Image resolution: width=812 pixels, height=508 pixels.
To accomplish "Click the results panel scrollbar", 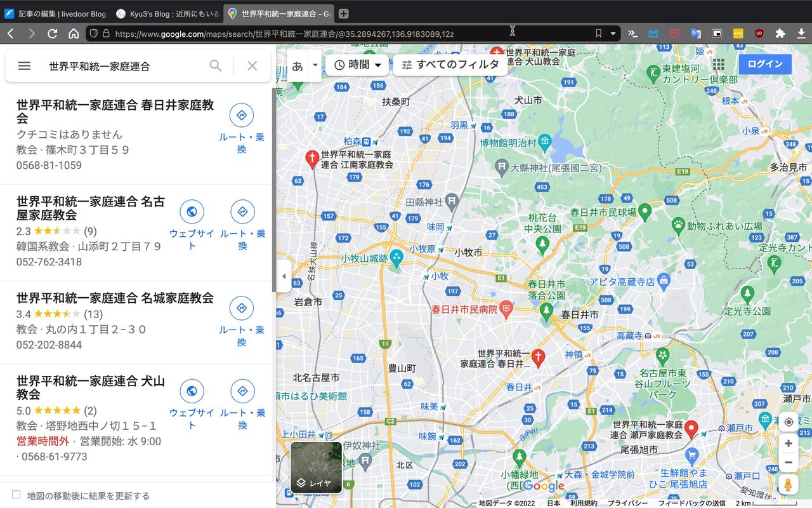I will [x=274, y=190].
